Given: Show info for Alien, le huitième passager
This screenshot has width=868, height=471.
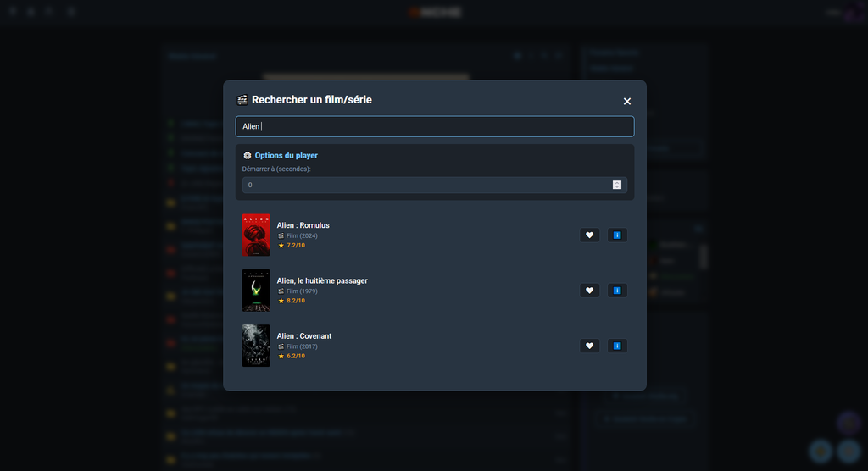Looking at the screenshot, I should coord(617,291).
